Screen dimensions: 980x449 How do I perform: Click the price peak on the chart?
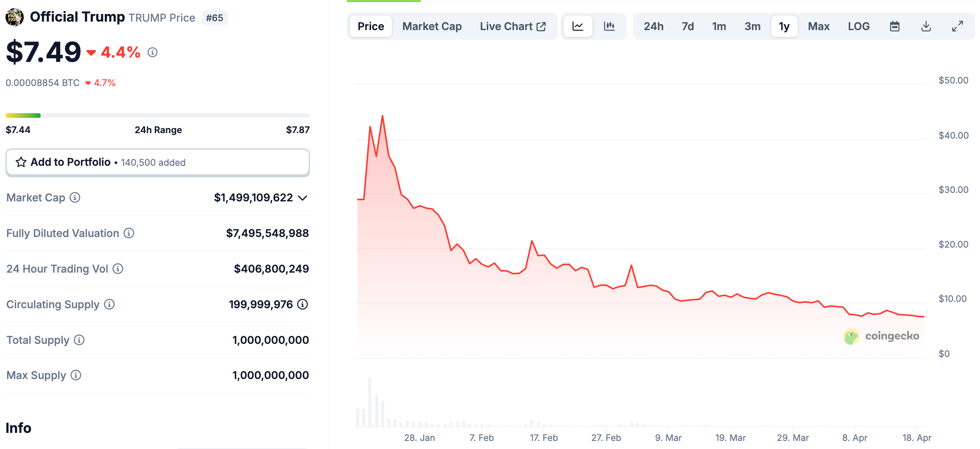pos(383,116)
